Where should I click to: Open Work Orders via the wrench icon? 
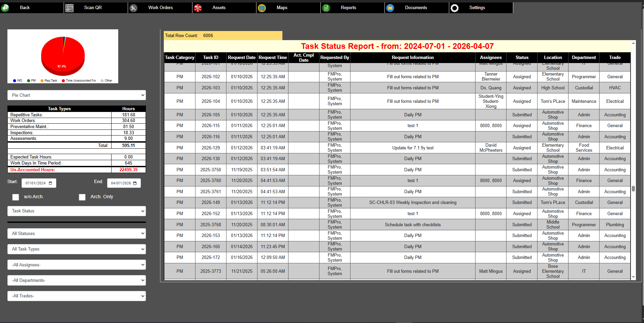point(133,7)
